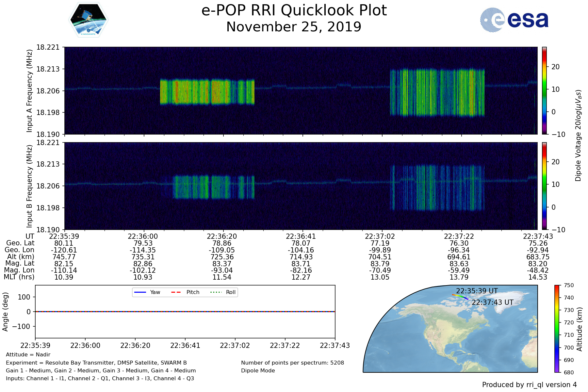Click the blue Yaw legend line
Screen dimensions: 588x392
tap(140, 292)
